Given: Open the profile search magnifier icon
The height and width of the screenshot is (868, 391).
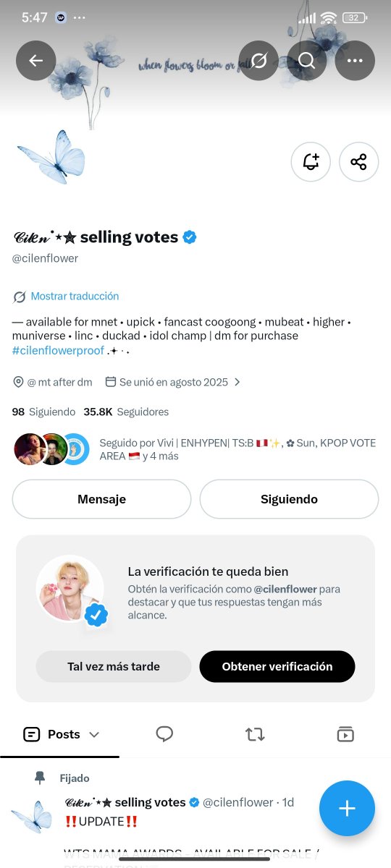Looking at the screenshot, I should [x=307, y=61].
